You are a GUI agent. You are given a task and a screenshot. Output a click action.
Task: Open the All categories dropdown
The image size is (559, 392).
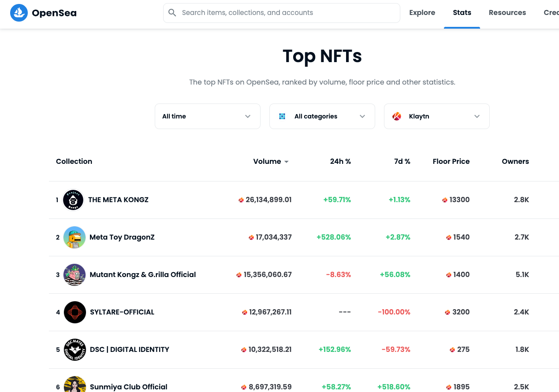[322, 116]
